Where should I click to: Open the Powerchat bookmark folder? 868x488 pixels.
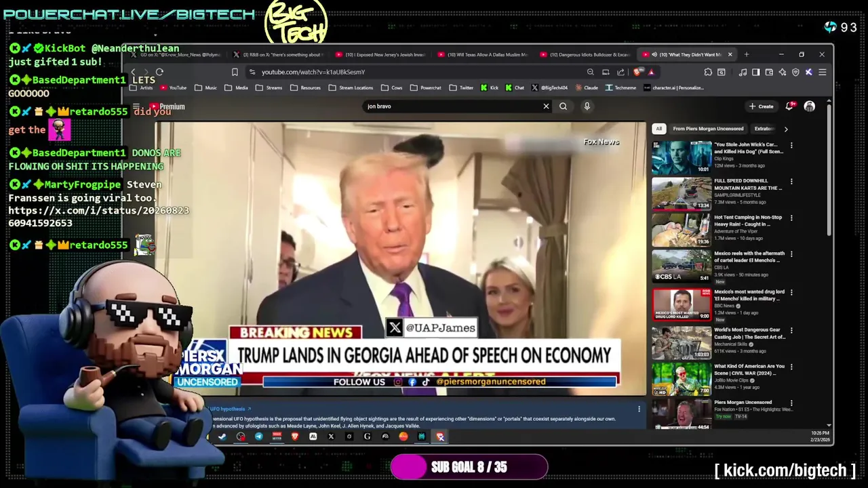[425, 87]
